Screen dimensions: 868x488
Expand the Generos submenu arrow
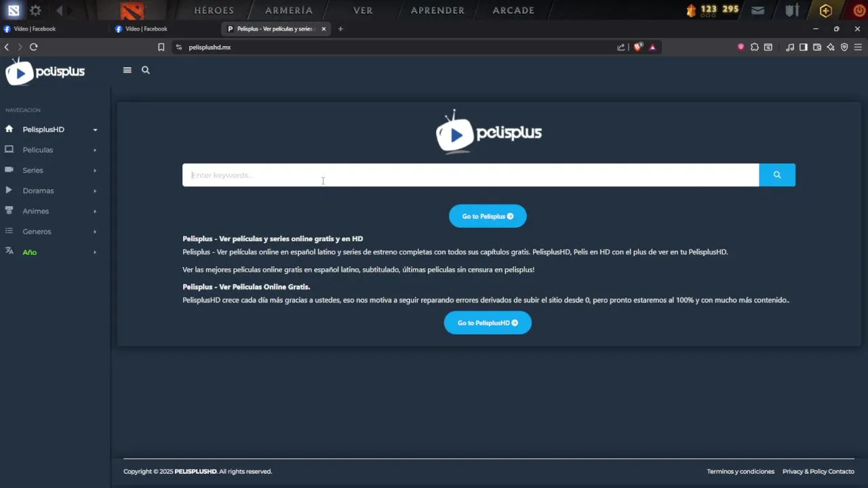tap(95, 231)
